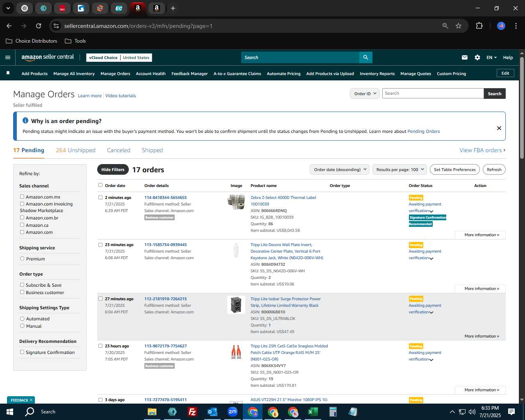Select the Automated shipping settings radio
The image size is (525, 420).
pos(22,319)
